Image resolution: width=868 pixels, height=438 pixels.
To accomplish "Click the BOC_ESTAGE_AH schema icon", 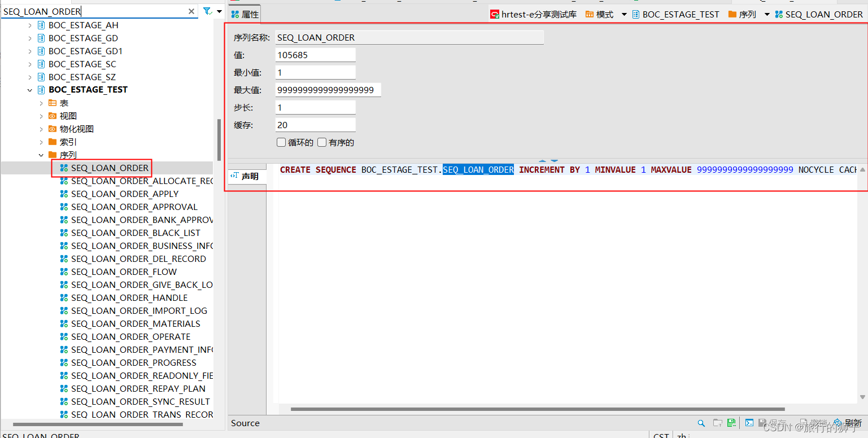I will point(41,25).
